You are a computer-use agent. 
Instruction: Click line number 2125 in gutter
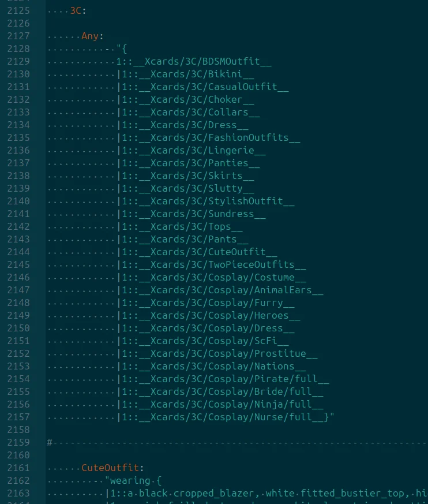(18, 11)
